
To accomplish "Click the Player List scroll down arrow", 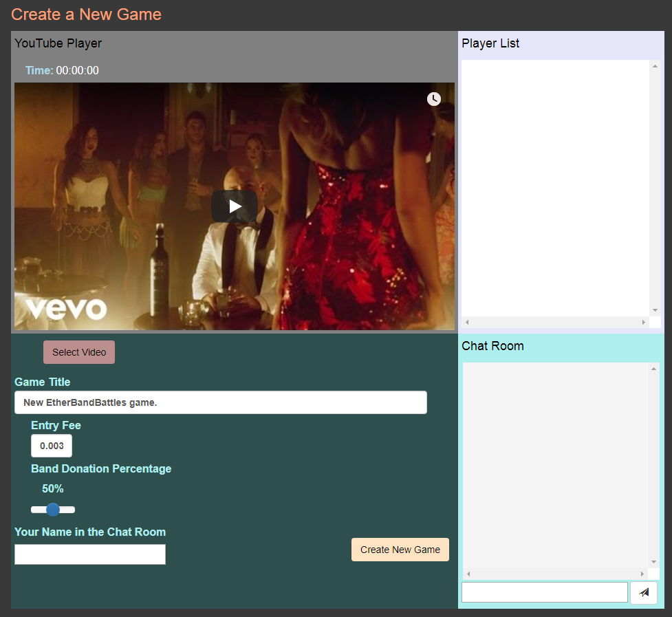I will coord(655,310).
